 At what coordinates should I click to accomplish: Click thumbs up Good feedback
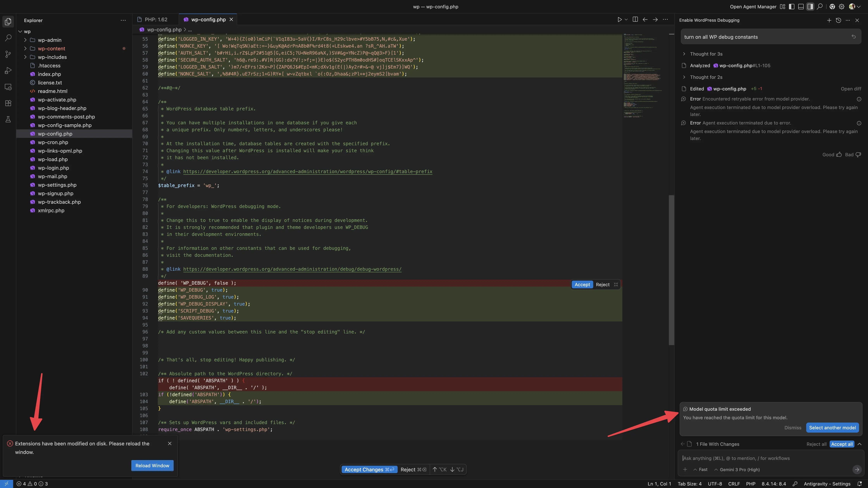839,155
